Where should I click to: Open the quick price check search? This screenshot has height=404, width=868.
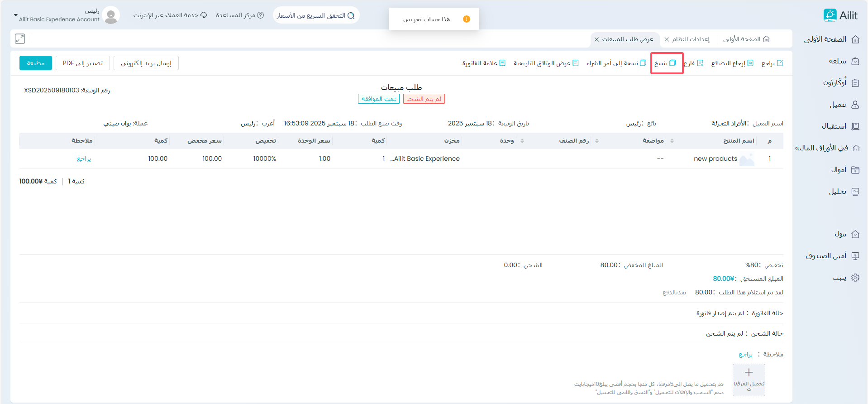(x=316, y=15)
